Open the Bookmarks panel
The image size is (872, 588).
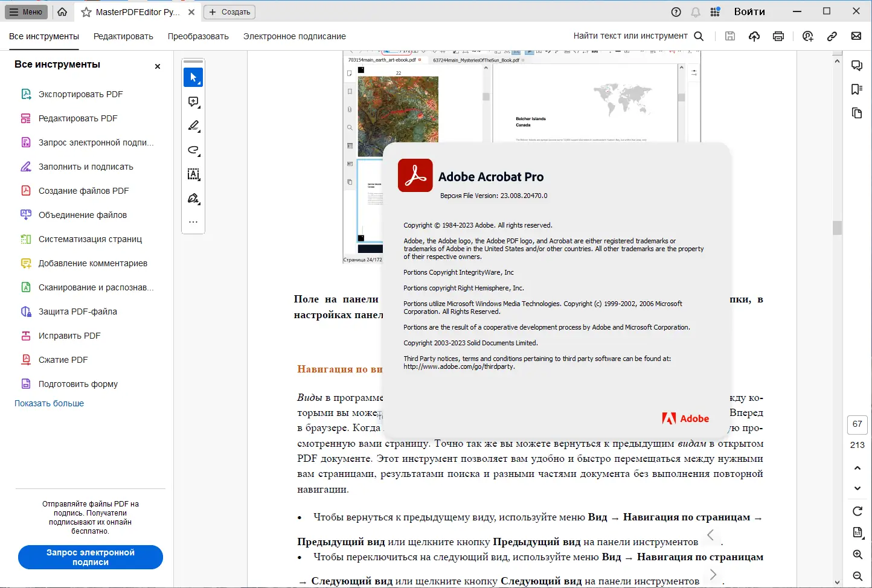point(857,89)
